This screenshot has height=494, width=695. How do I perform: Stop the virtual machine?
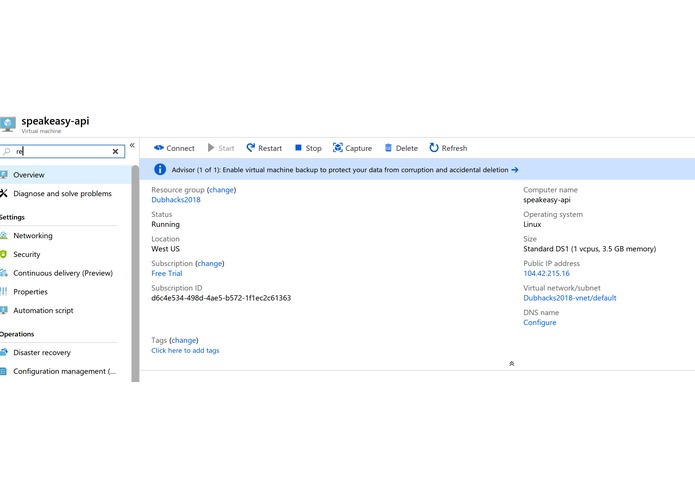[x=308, y=148]
